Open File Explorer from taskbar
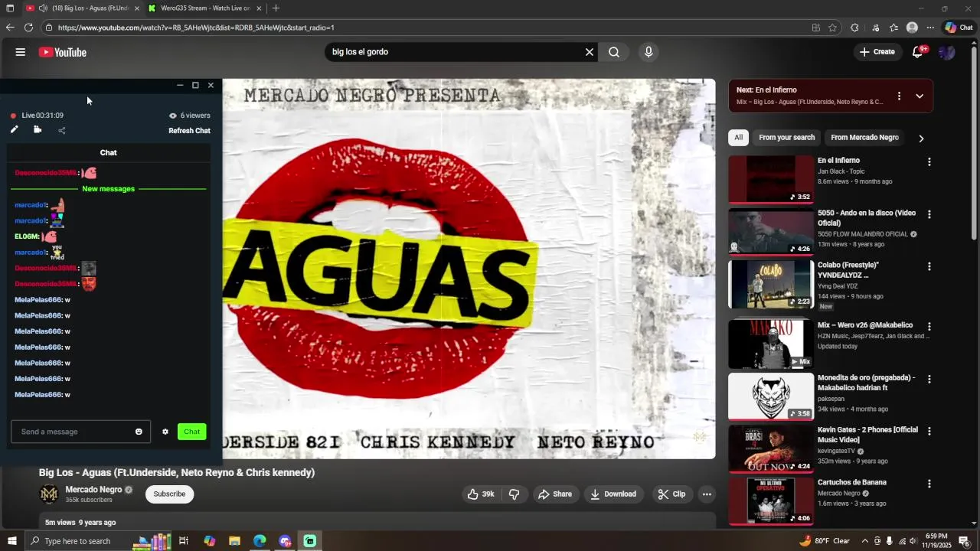This screenshot has width=980, height=551. pyautogui.click(x=234, y=541)
